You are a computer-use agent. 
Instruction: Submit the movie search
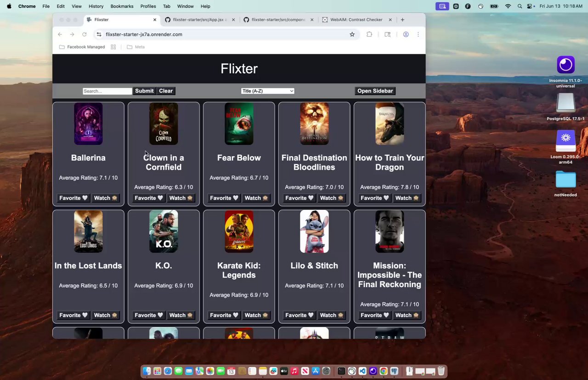144,91
